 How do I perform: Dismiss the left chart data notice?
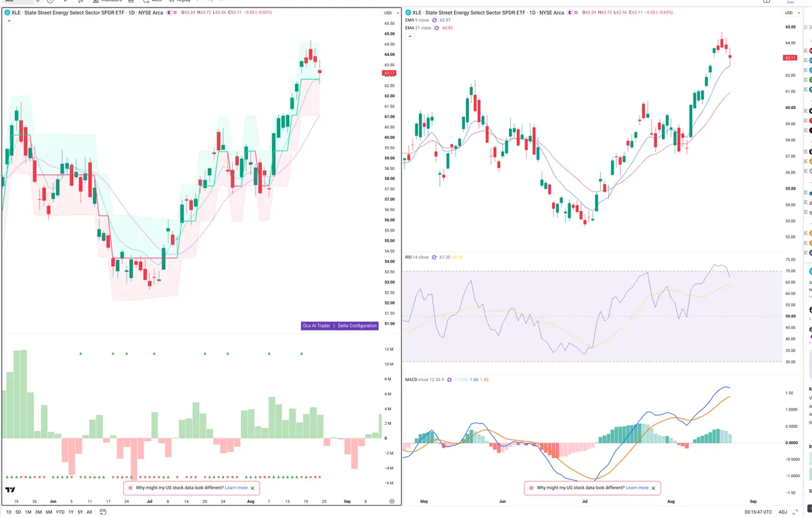pyautogui.click(x=253, y=487)
